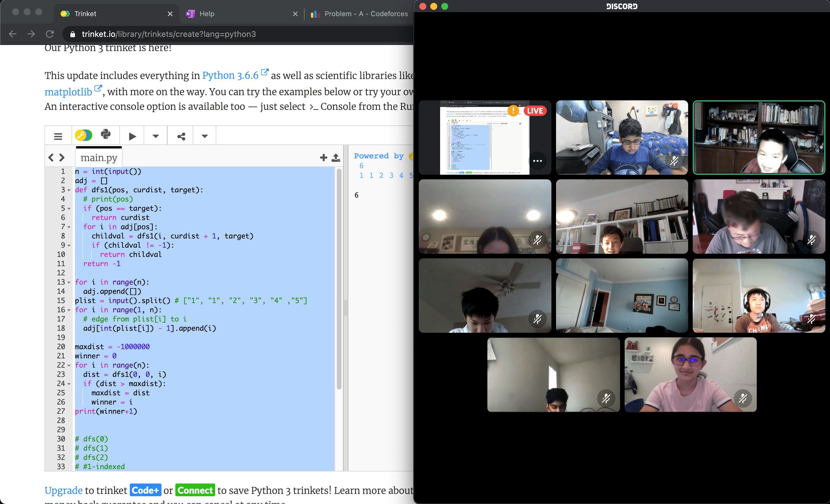Click muted mic icon on boy with glasses tile
The image size is (830, 504).
pyautogui.click(x=674, y=161)
